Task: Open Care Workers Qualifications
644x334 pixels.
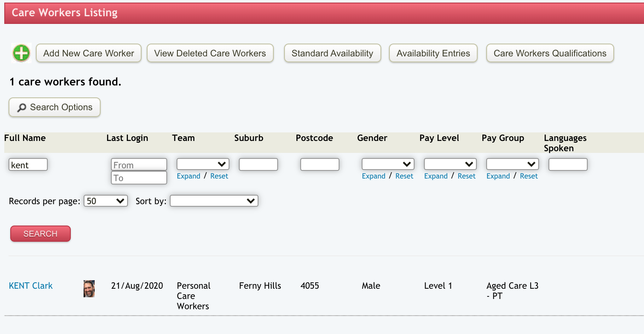Action: 550,53
